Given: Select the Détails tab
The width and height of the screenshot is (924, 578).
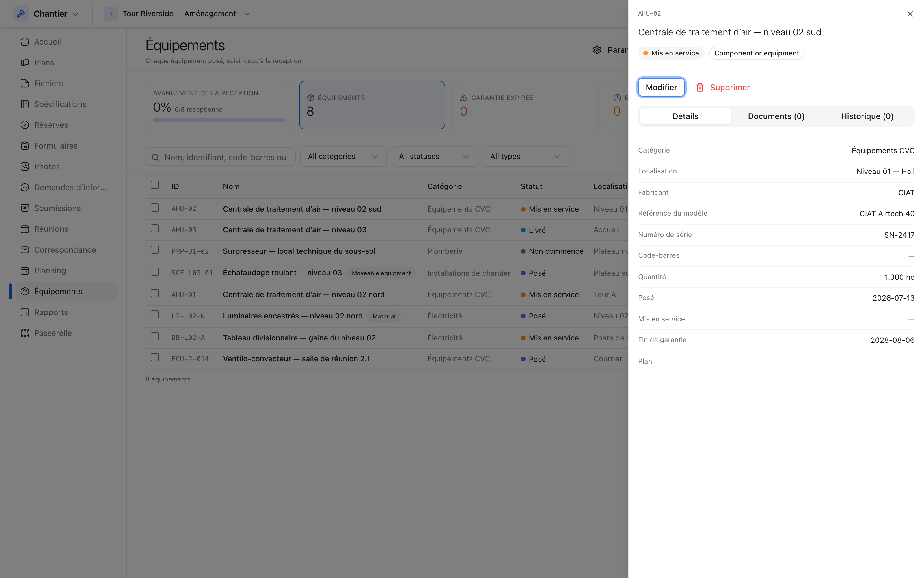Looking at the screenshot, I should 685,116.
